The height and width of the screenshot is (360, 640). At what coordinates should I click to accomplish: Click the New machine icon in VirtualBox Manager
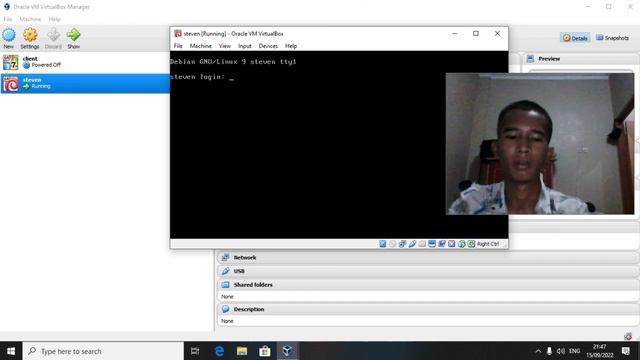pos(9,35)
